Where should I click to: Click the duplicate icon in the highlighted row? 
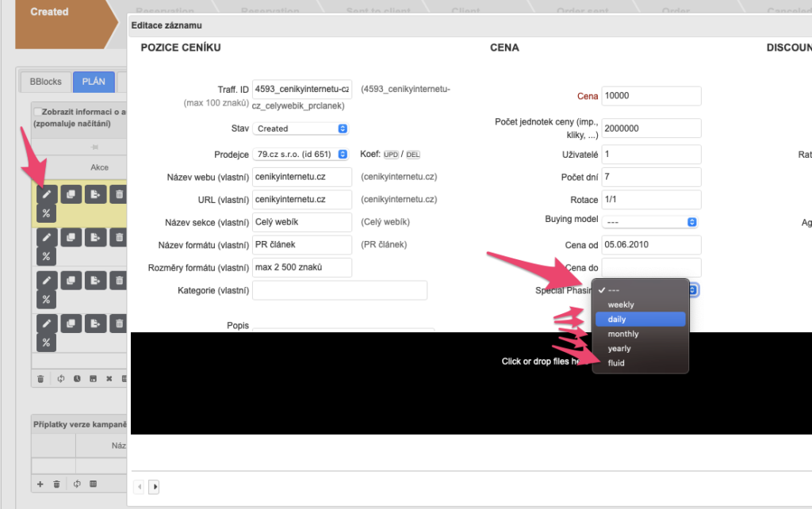[x=70, y=193]
